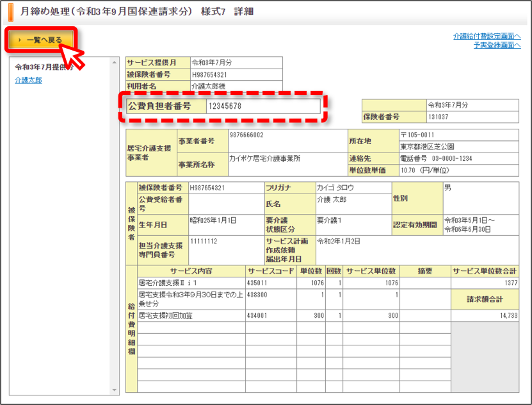Screen dimensions: 532x405
Task: Click the service code 438300 cell
Action: pos(271,299)
